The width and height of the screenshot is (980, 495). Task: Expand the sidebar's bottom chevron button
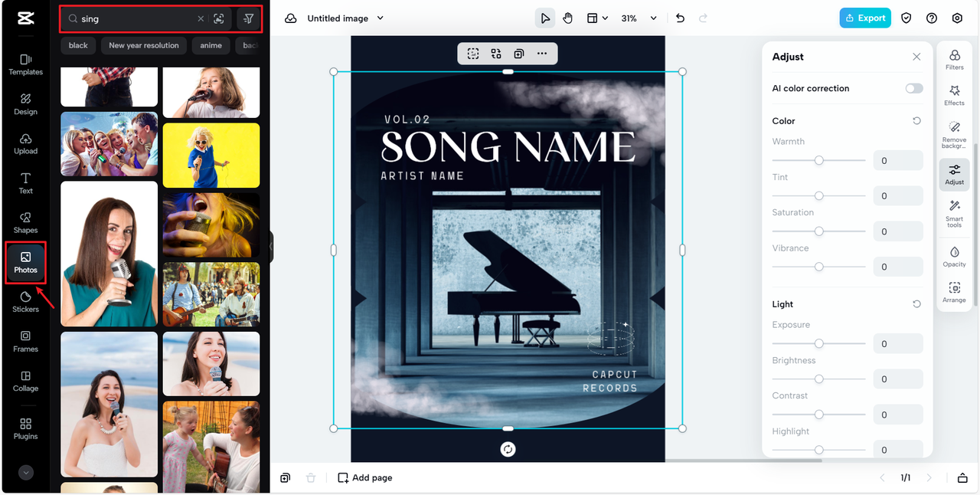tap(26, 473)
